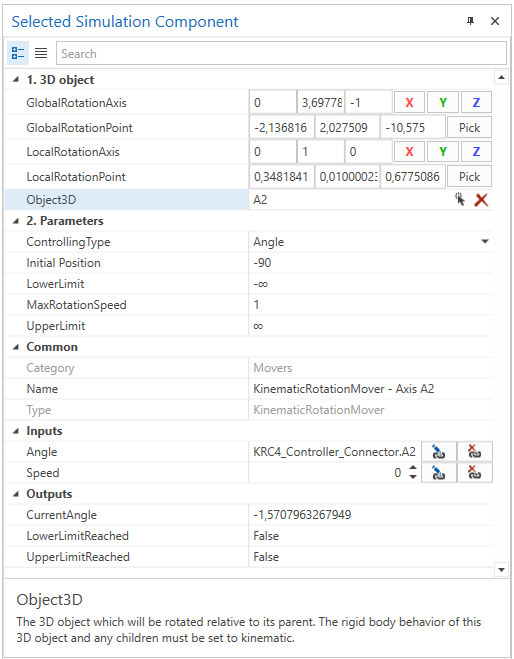The height and width of the screenshot is (659, 514).
Task: Select the LowerLimitReached False value
Action: pyautogui.click(x=266, y=536)
